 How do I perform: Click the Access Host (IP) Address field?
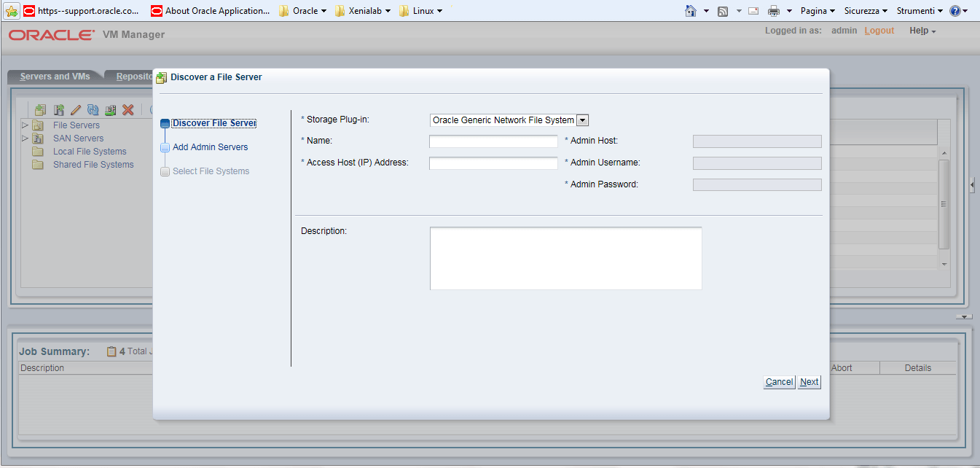[493, 163]
